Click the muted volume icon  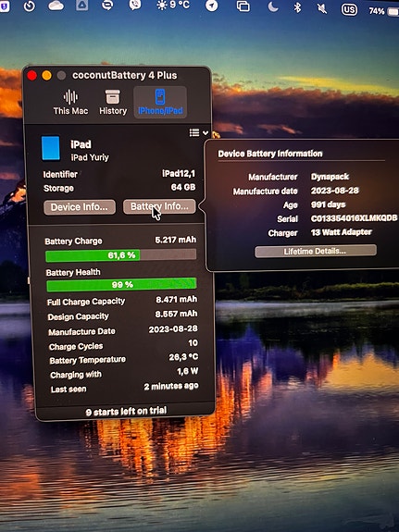click(x=321, y=8)
